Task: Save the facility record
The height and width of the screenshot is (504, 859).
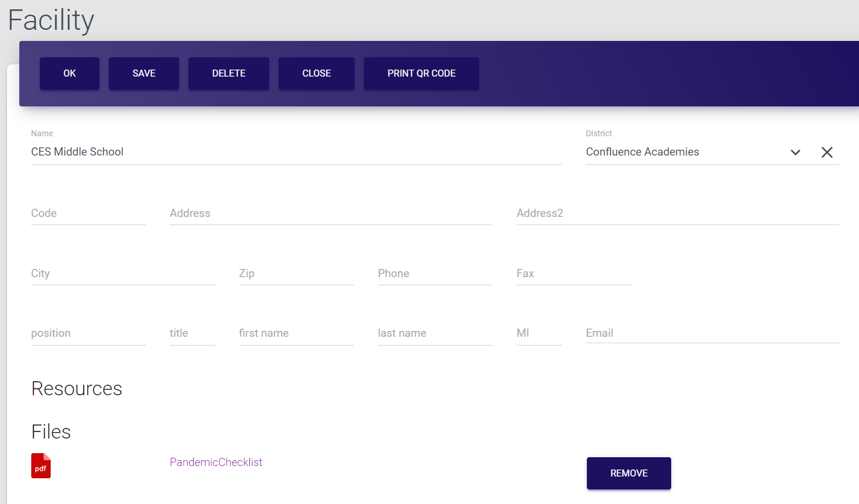Action: click(144, 74)
